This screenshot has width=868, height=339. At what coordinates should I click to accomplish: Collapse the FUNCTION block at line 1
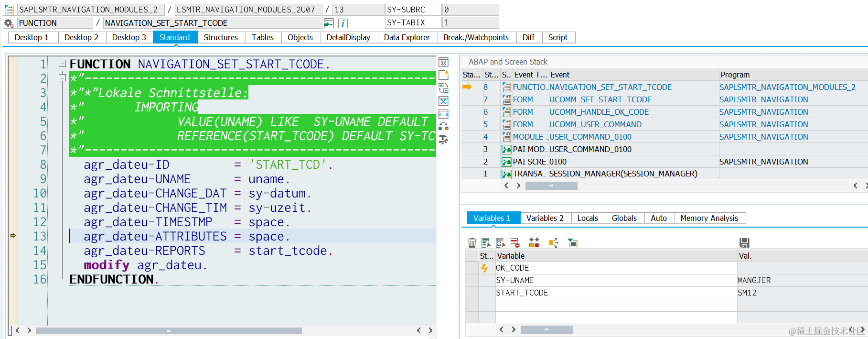[62, 63]
